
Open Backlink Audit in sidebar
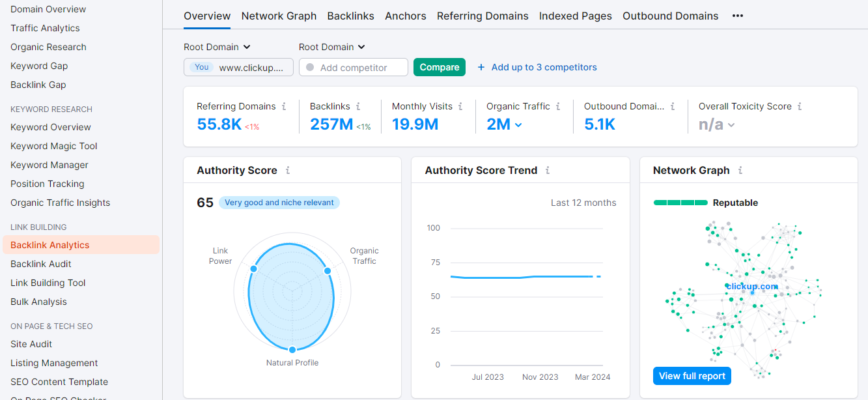41,264
